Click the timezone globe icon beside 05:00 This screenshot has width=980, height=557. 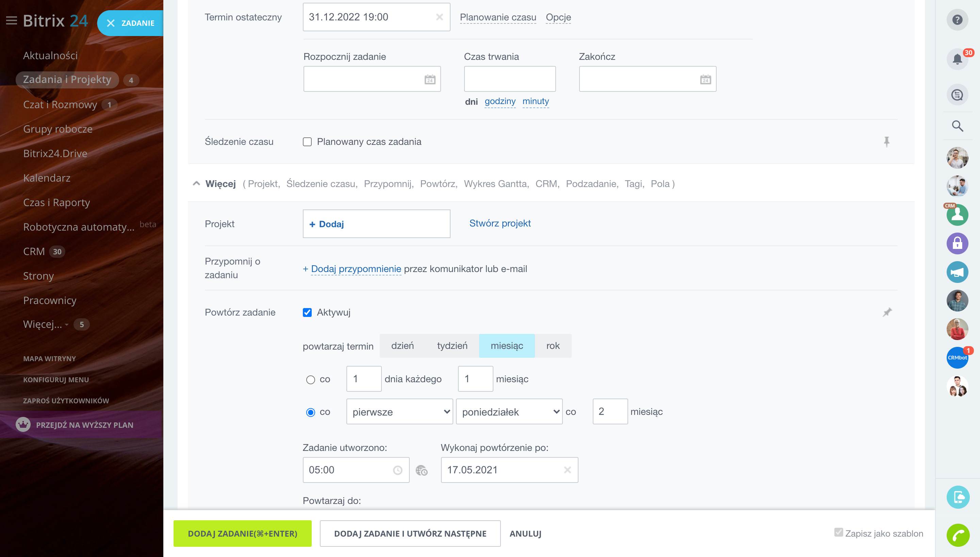coord(422,470)
